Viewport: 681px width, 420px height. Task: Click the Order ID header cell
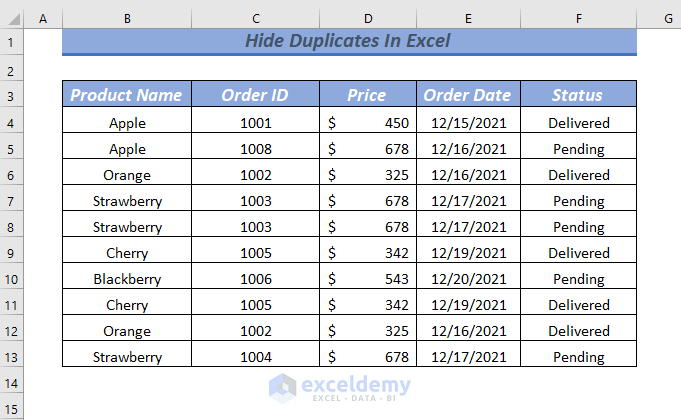(x=256, y=95)
